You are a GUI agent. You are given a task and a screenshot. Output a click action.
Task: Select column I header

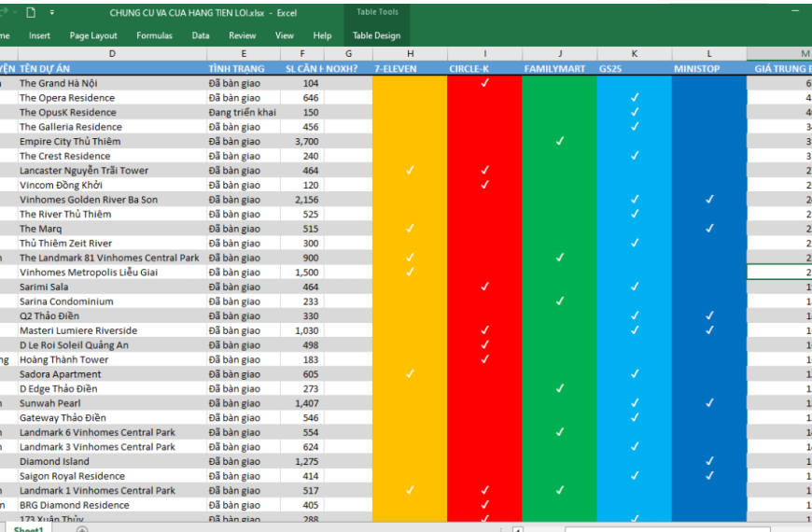[x=484, y=53]
